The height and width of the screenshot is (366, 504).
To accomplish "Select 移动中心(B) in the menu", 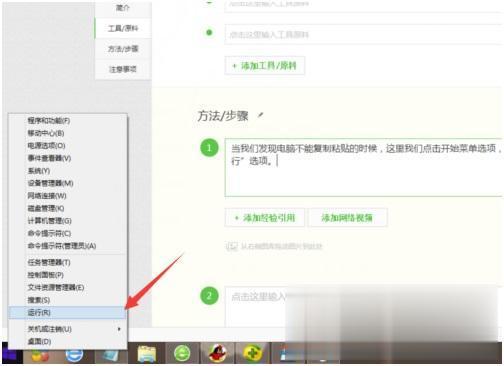I will point(68,133).
